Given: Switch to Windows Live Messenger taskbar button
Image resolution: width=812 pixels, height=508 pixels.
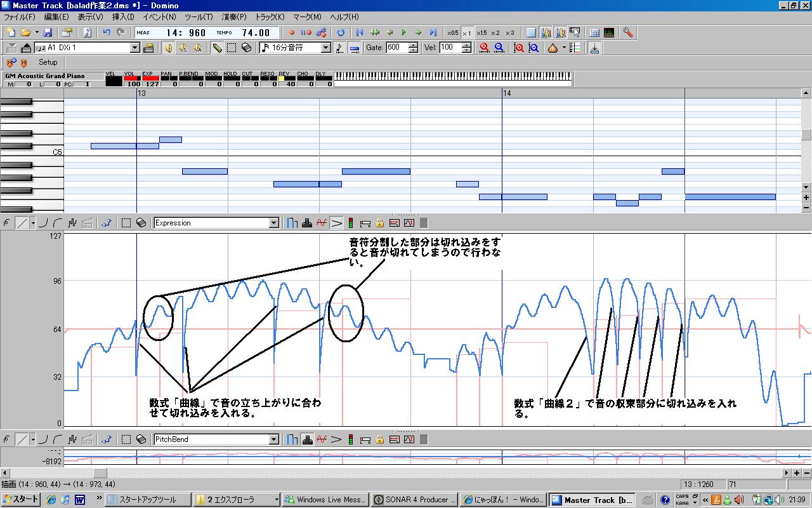Looking at the screenshot, I should click(325, 500).
